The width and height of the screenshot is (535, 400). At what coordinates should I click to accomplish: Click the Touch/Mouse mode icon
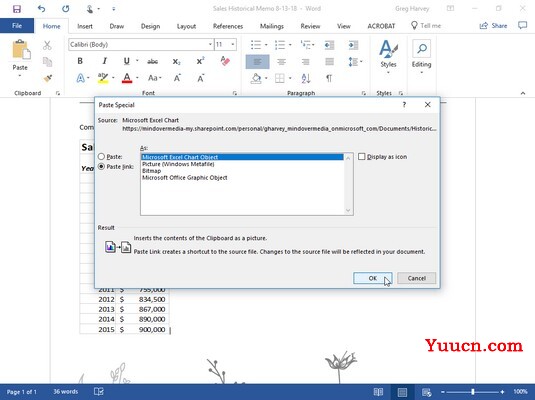[x=90, y=9]
